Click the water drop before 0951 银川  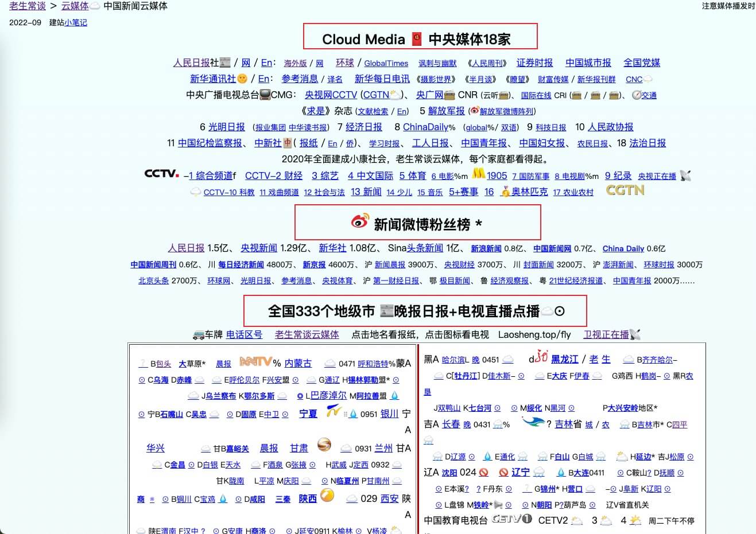click(354, 414)
